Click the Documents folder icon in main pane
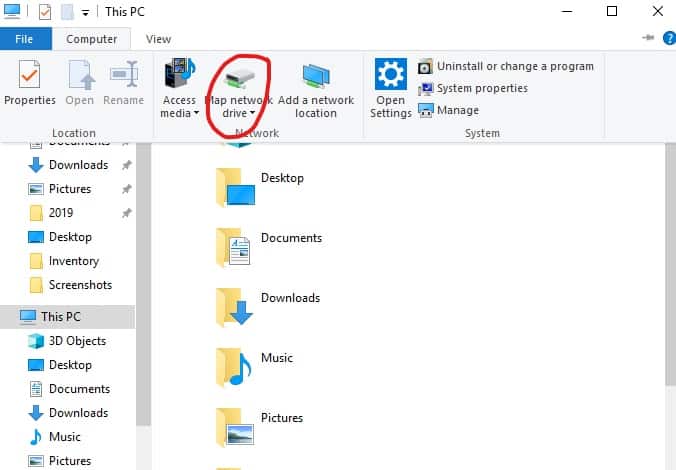Screen dimensions: 676x470 click(233, 248)
